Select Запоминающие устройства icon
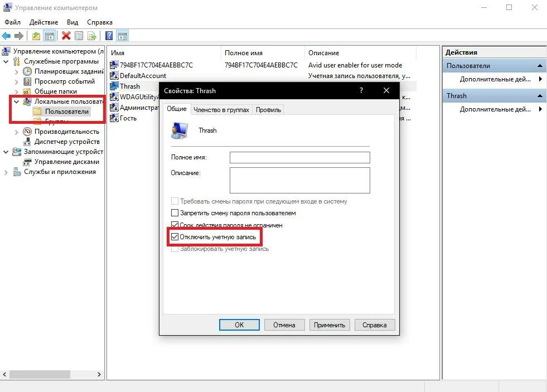547x392 pixels. coord(17,152)
